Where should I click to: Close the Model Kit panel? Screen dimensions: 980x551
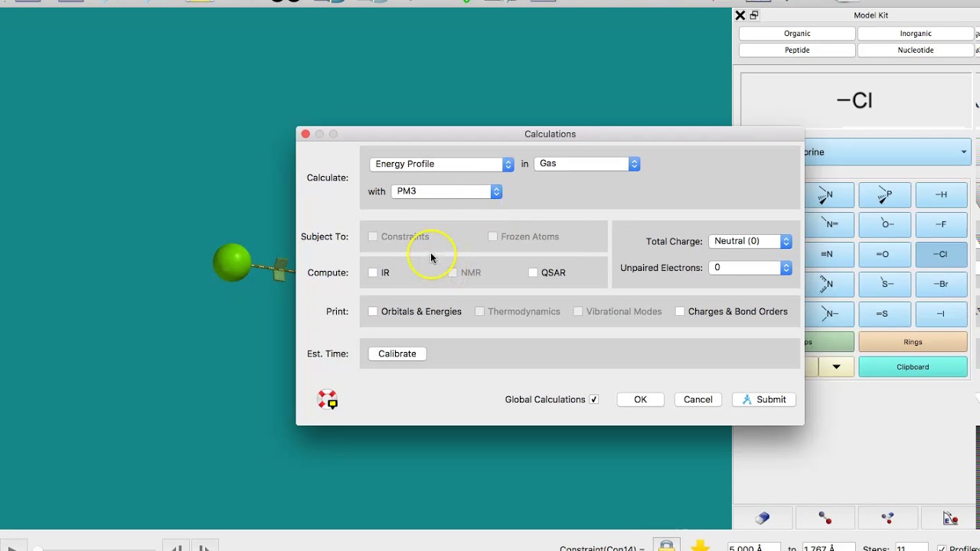coord(740,15)
